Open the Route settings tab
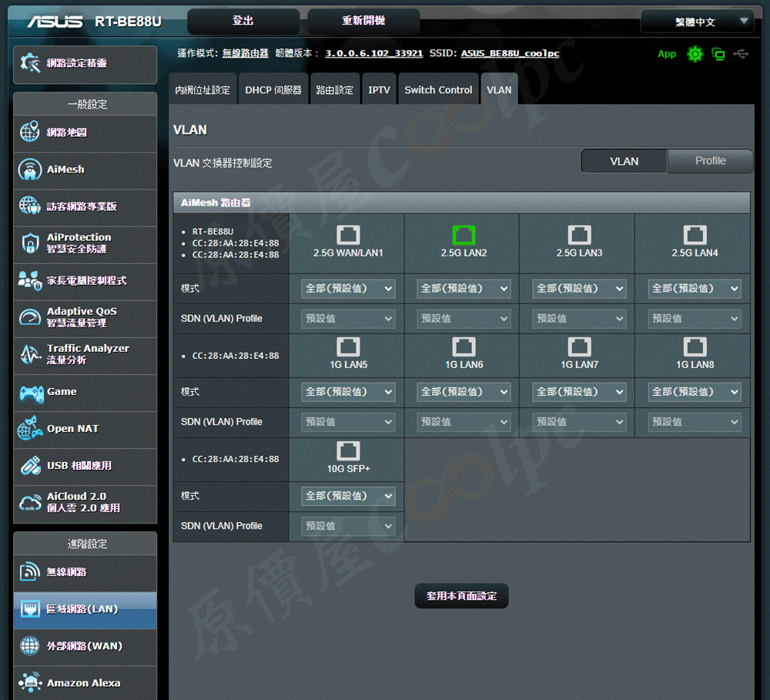770x700 pixels. tap(334, 89)
